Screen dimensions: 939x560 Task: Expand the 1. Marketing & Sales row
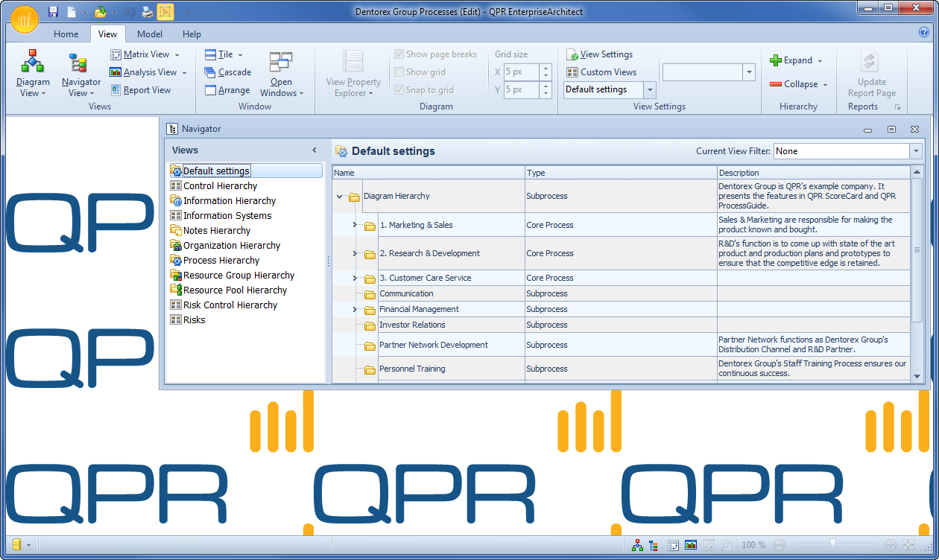click(x=355, y=225)
